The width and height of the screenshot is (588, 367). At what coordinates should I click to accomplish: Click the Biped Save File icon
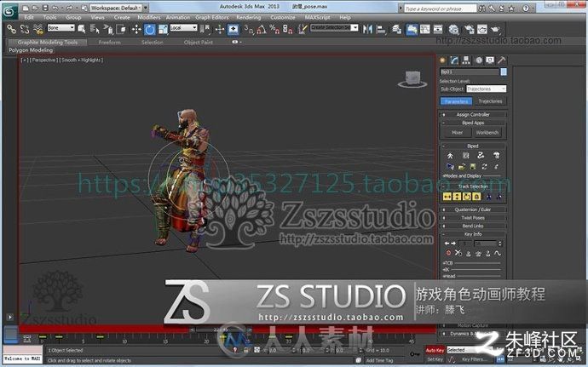[473, 166]
